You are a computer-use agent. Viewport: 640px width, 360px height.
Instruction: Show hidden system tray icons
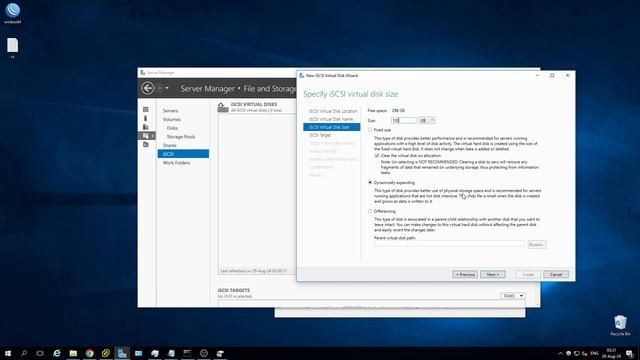point(560,353)
